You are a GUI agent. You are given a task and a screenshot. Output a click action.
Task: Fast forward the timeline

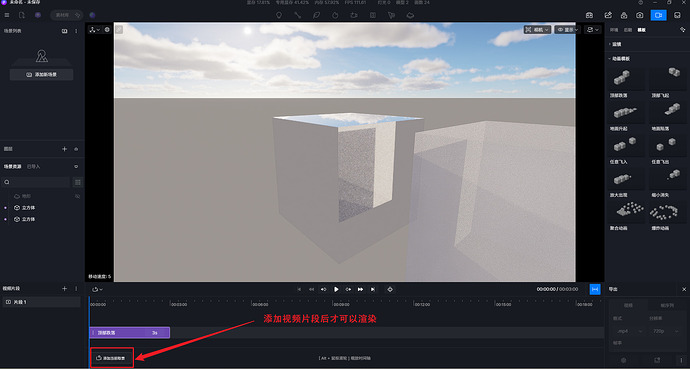(x=360, y=289)
